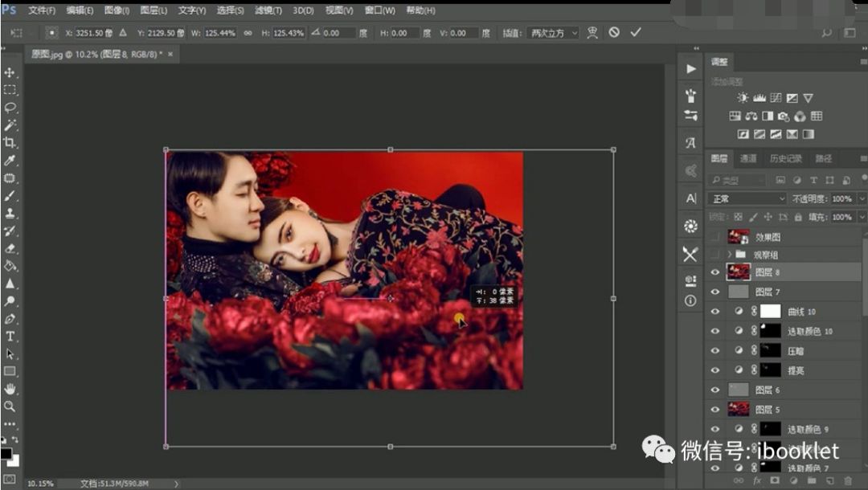This screenshot has height=490, width=868.
Task: Open the 滤镜(T) menu
Action: click(268, 10)
